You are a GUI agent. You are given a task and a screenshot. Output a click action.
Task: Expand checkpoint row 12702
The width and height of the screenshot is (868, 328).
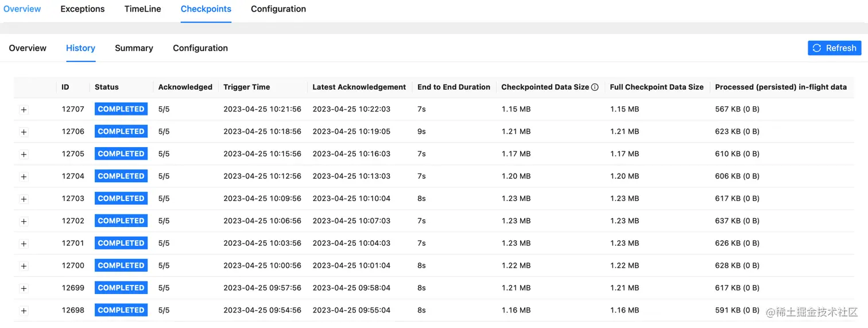tap(24, 222)
